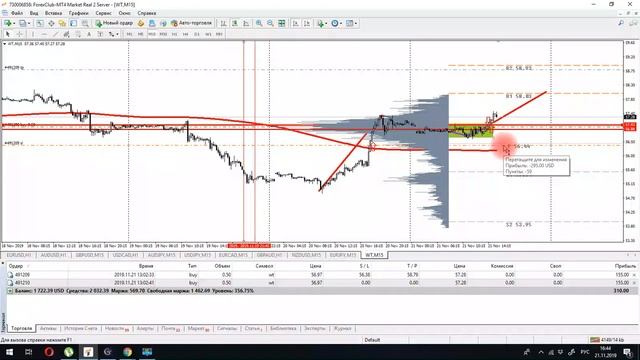
Task: Open the Navigator panel icon
Action: [x=62, y=23]
